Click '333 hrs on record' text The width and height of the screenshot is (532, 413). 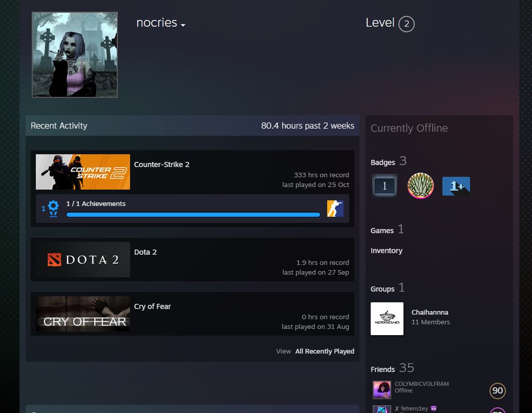coord(322,175)
